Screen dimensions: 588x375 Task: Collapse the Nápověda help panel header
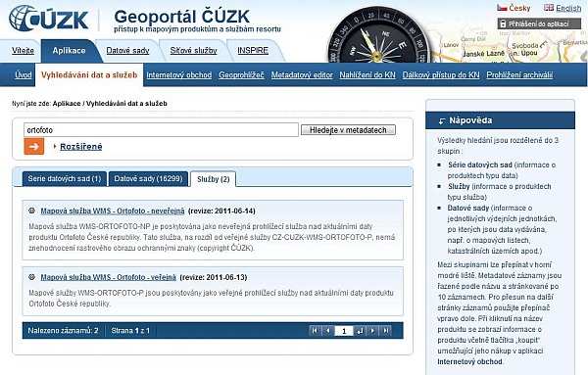click(500, 120)
